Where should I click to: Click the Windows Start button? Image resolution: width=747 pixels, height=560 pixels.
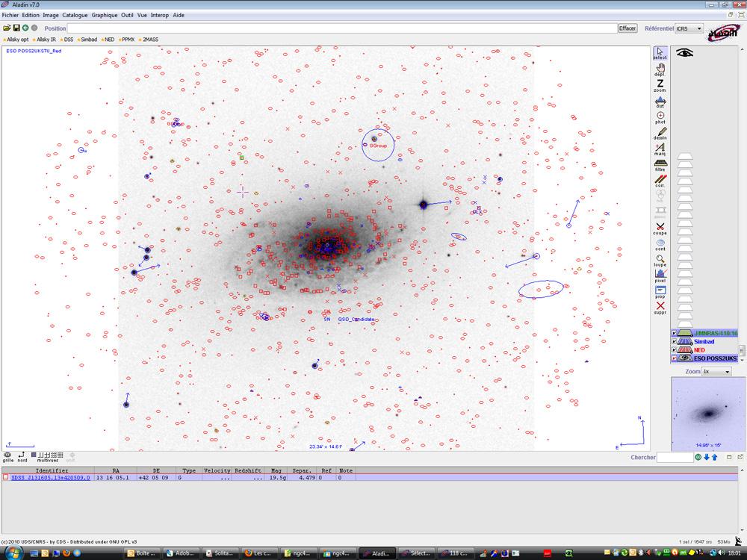(13, 553)
